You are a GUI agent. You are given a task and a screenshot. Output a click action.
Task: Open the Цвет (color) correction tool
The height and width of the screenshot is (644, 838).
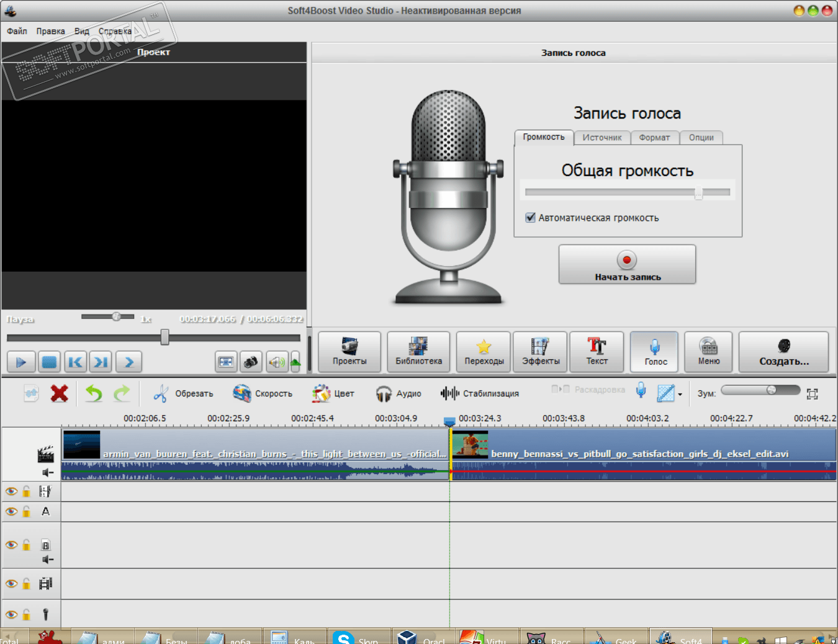coord(333,393)
